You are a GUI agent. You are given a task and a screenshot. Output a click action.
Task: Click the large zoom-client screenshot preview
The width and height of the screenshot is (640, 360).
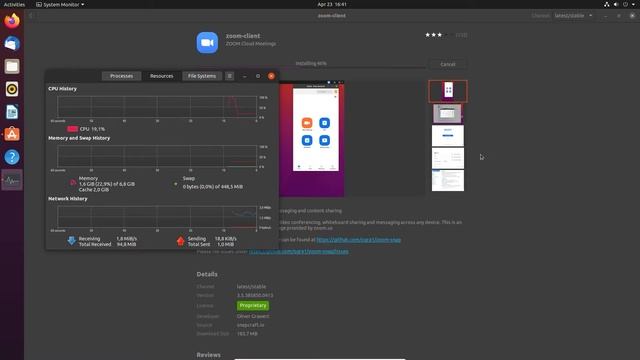(x=312, y=139)
